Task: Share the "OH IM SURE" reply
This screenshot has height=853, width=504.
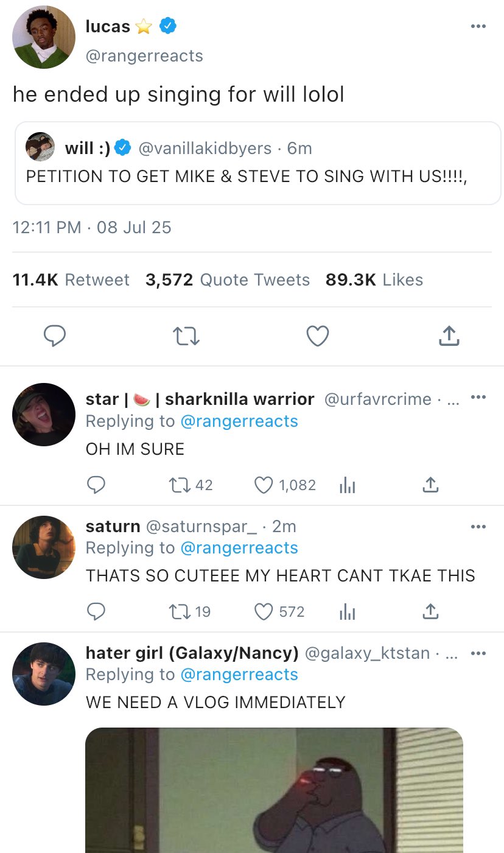Action: point(430,485)
